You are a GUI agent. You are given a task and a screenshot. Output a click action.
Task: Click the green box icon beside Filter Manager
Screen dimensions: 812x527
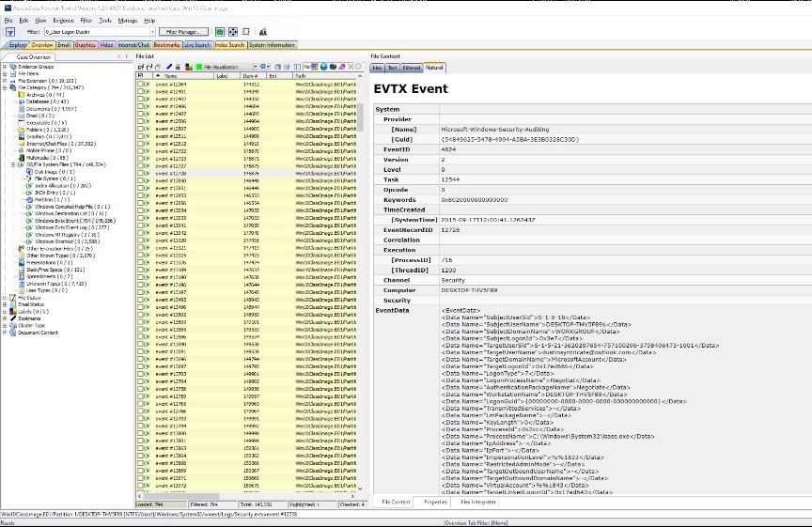pyautogui.click(x=220, y=32)
